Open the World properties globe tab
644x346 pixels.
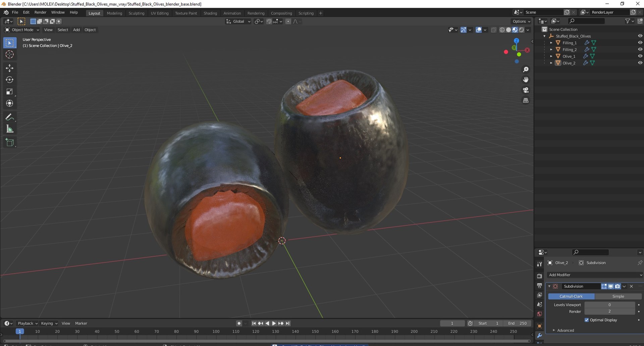pos(539,314)
